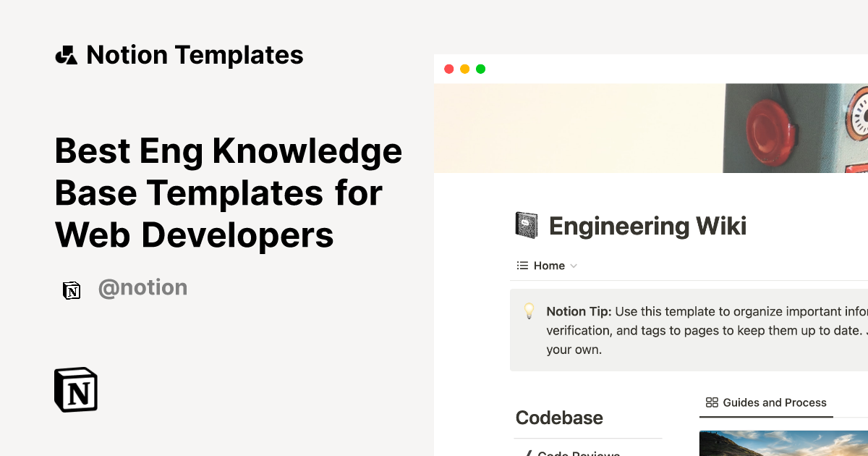
Task: Click the notebook emoji page icon
Action: click(x=526, y=225)
